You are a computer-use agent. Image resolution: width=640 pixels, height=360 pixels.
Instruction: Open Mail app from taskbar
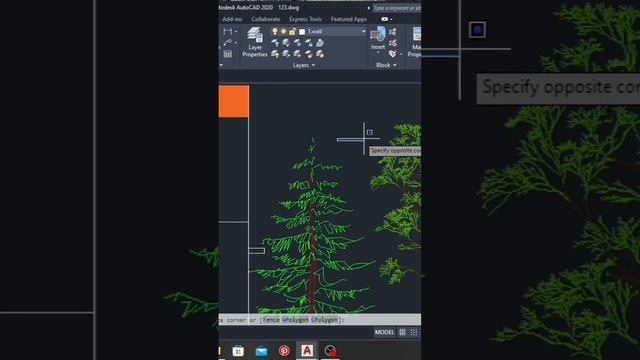click(x=261, y=351)
